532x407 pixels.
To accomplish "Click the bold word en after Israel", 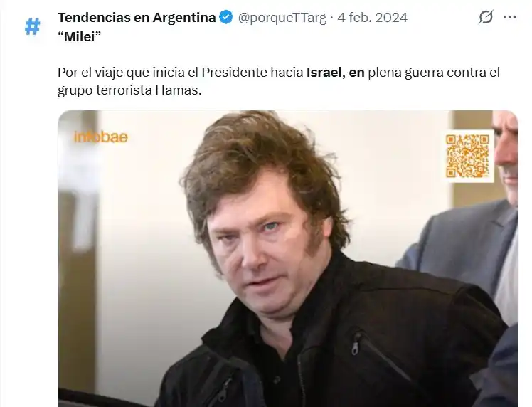I will (356, 73).
